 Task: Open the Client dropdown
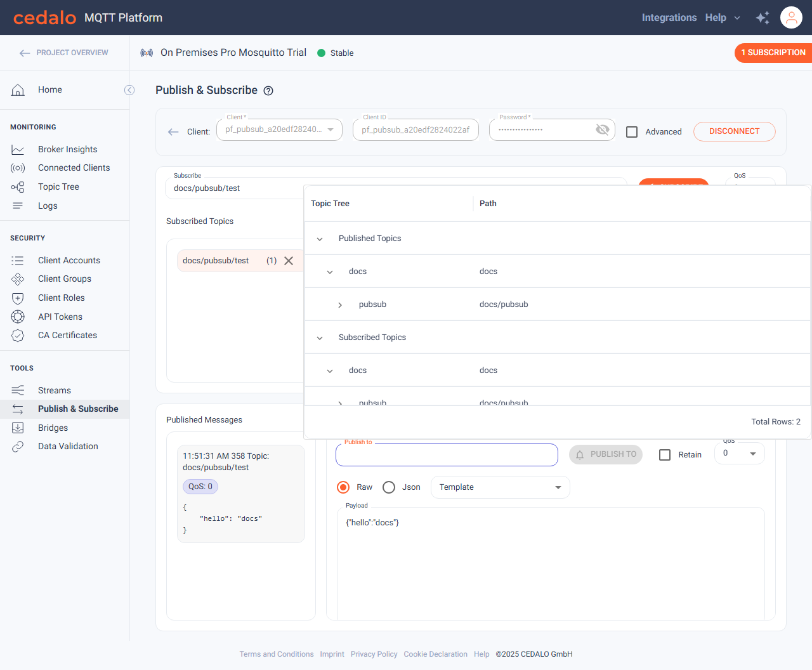(279, 129)
